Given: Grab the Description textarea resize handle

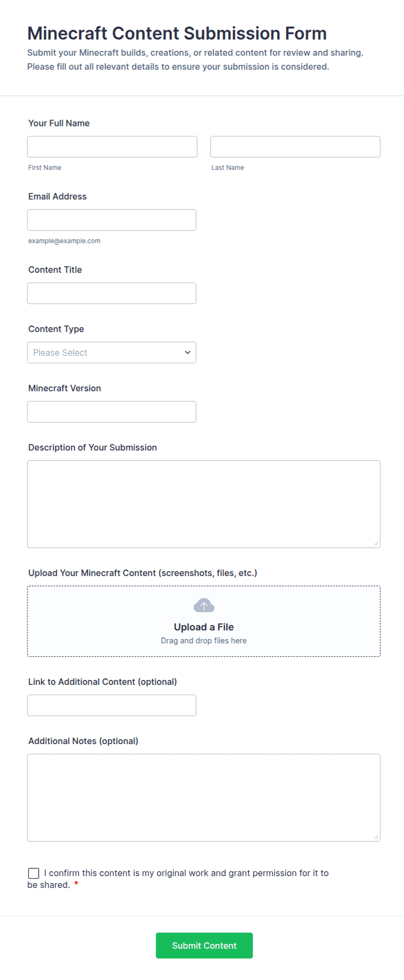Looking at the screenshot, I should coord(376,543).
